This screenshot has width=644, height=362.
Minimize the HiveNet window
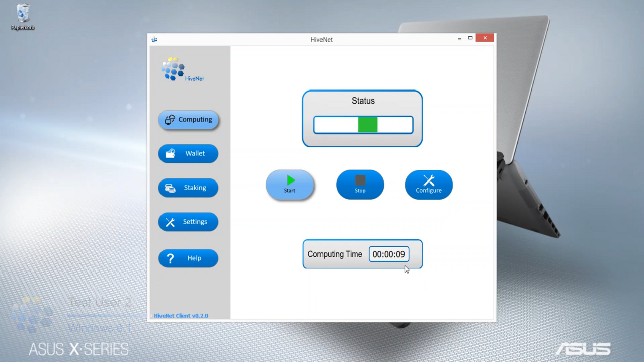pos(459,38)
